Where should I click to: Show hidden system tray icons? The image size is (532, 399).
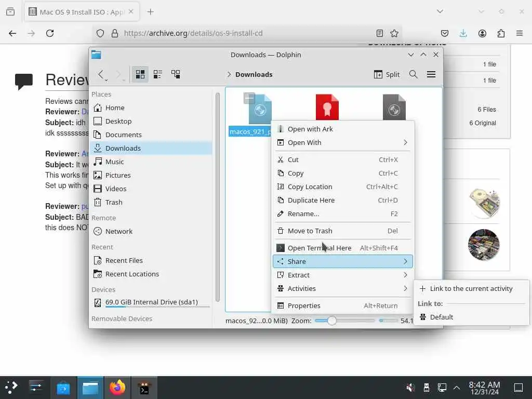click(457, 388)
